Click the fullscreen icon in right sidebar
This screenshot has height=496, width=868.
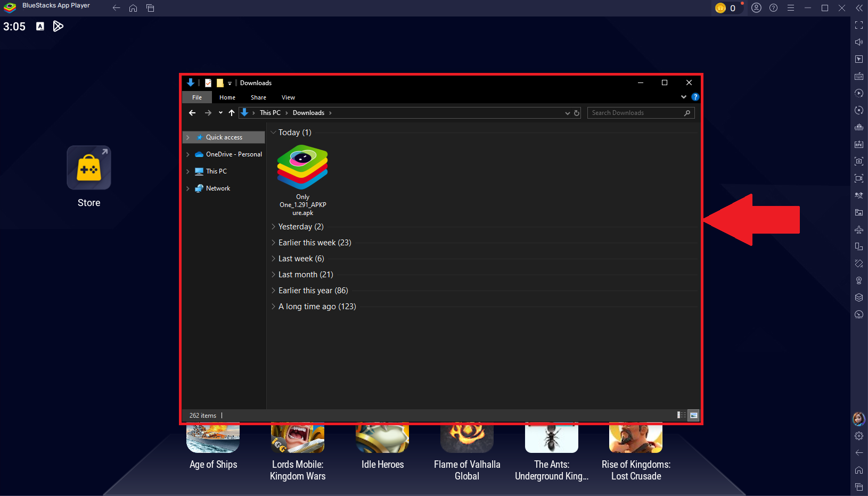click(x=858, y=25)
